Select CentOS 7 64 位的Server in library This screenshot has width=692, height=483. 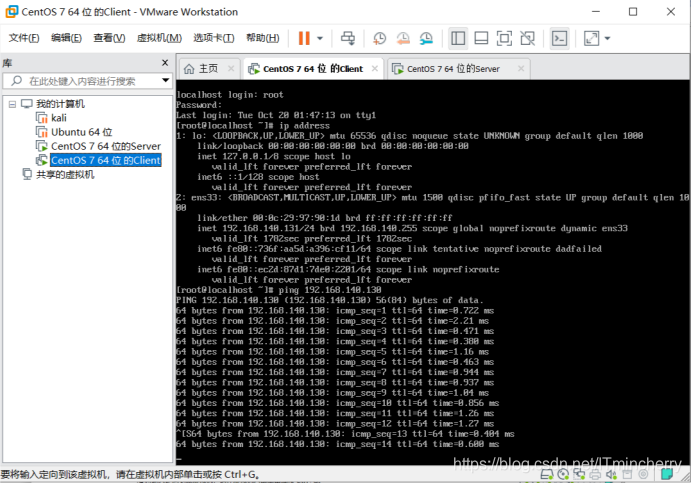pyautogui.click(x=105, y=146)
